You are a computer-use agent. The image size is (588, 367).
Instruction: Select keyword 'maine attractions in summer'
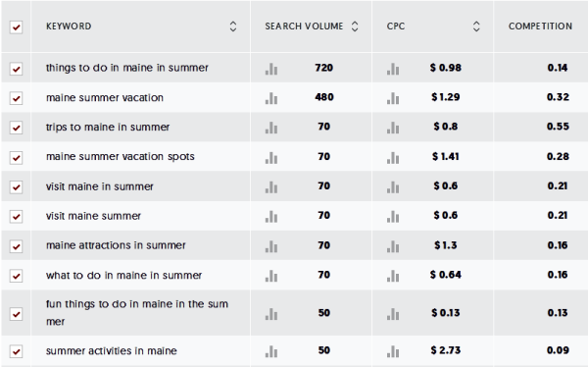pyautogui.click(x=116, y=245)
